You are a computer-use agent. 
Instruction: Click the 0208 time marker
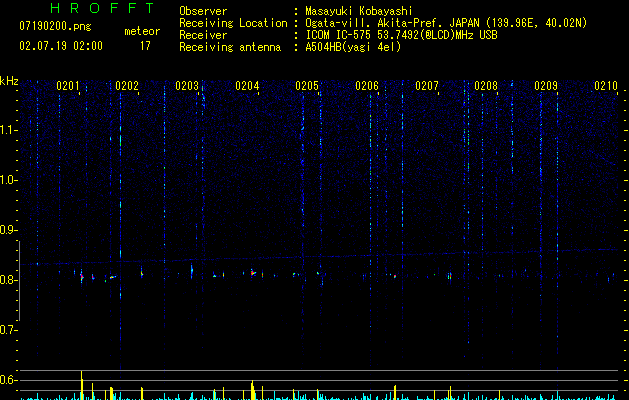tap(486, 86)
